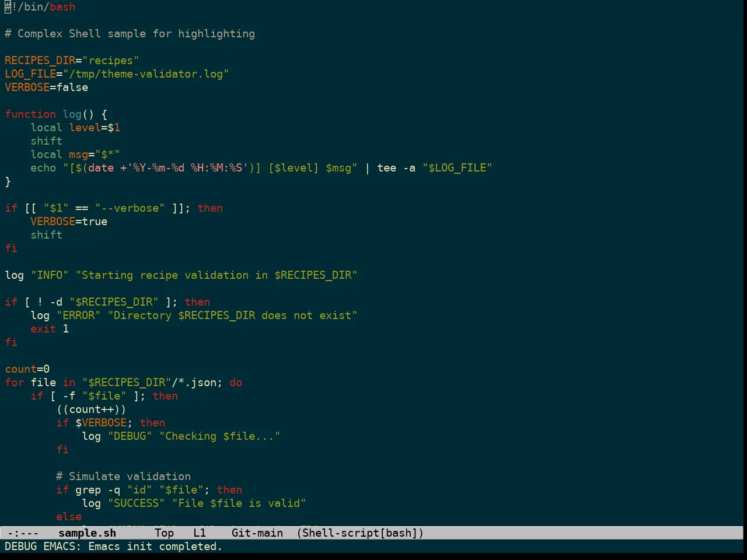
Task: Click the 'for file in' loop header
Action: (x=123, y=383)
